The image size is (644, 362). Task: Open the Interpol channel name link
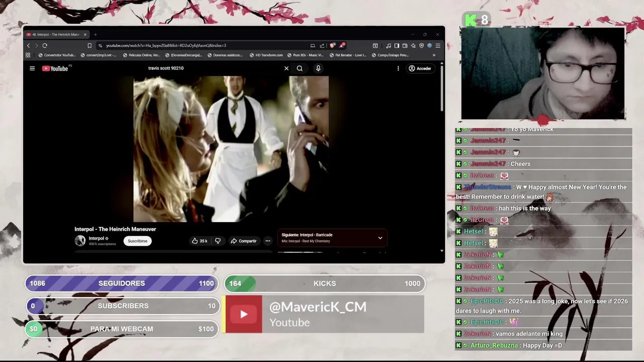tap(96, 238)
